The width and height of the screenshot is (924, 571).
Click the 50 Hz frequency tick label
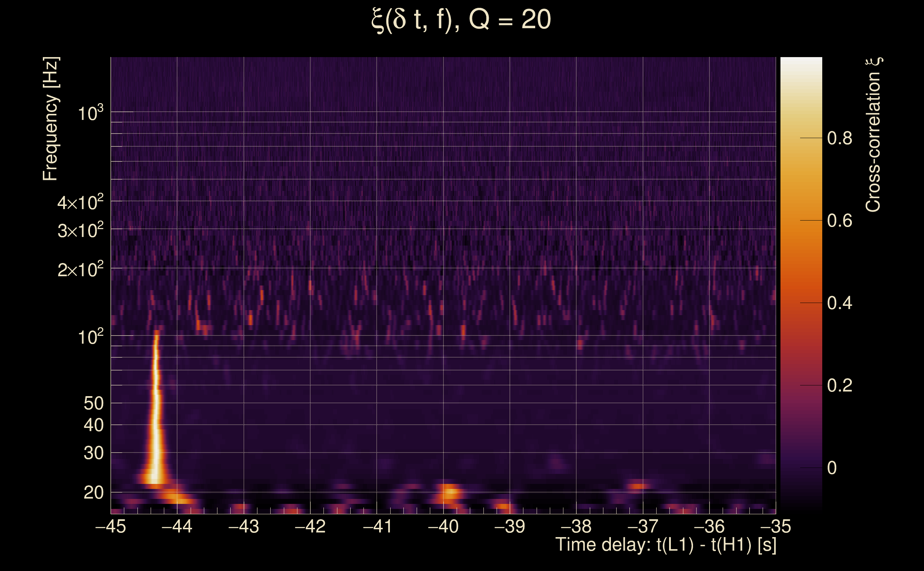[x=93, y=404]
